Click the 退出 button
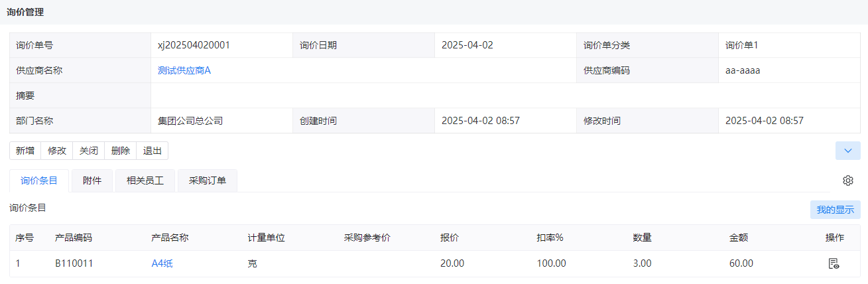The width and height of the screenshot is (868, 284). click(153, 151)
